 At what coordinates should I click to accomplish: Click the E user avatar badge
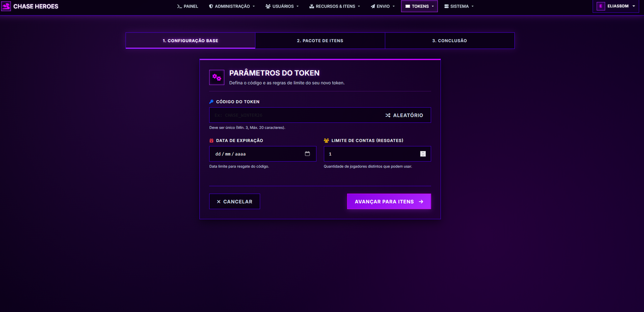tap(601, 6)
